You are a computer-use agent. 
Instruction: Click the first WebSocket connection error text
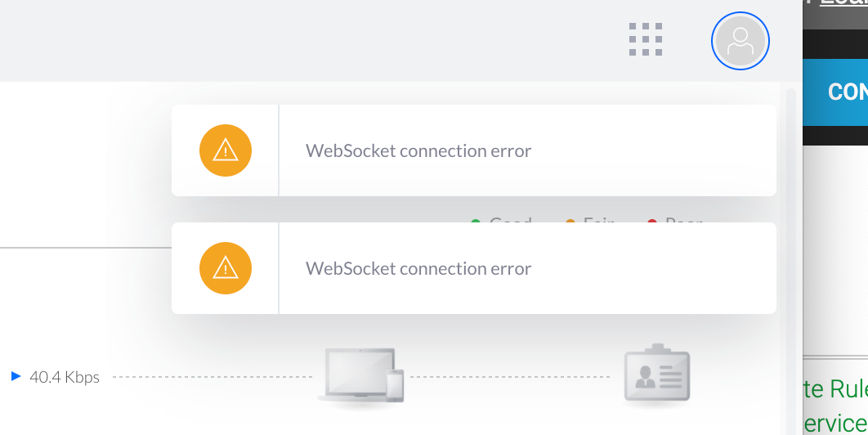point(418,150)
